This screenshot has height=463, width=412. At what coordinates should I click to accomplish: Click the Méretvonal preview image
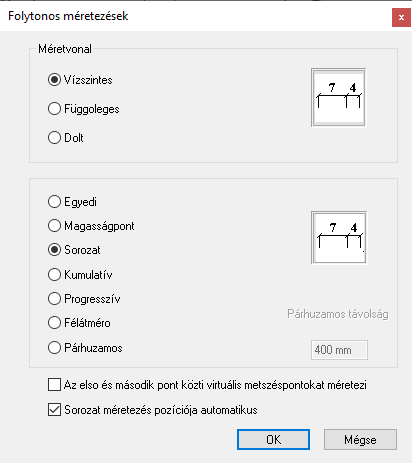(338, 98)
